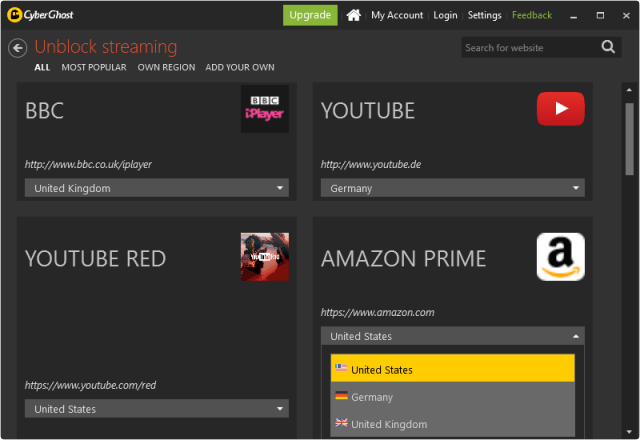Click the Amazon logo icon
Viewport: 640px width, 440px height.
point(560,257)
